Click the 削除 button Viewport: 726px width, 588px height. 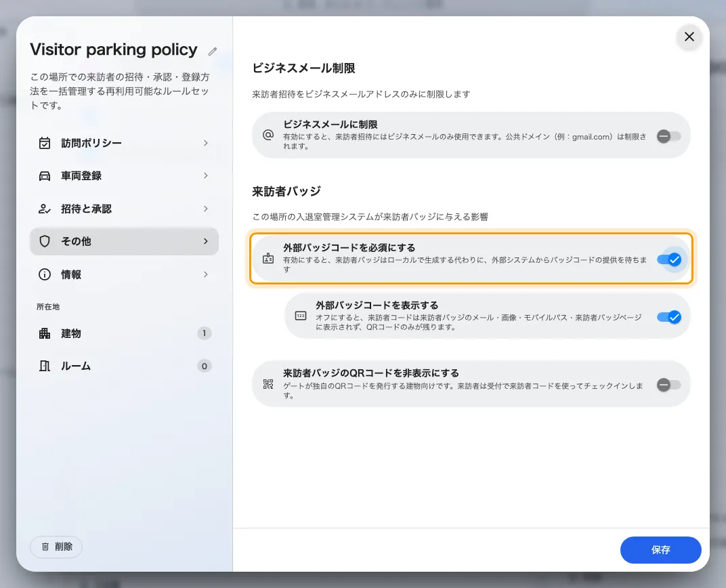56,547
